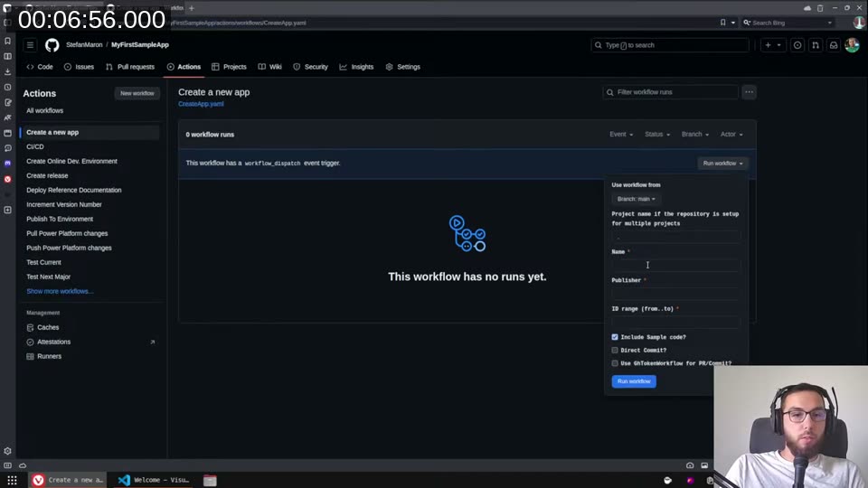The height and width of the screenshot is (488, 868).
Task: Open the Caches management item
Action: (x=48, y=327)
